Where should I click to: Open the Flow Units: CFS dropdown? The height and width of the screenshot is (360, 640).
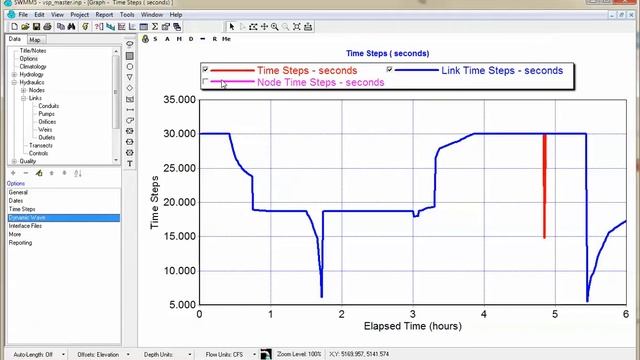point(254,354)
